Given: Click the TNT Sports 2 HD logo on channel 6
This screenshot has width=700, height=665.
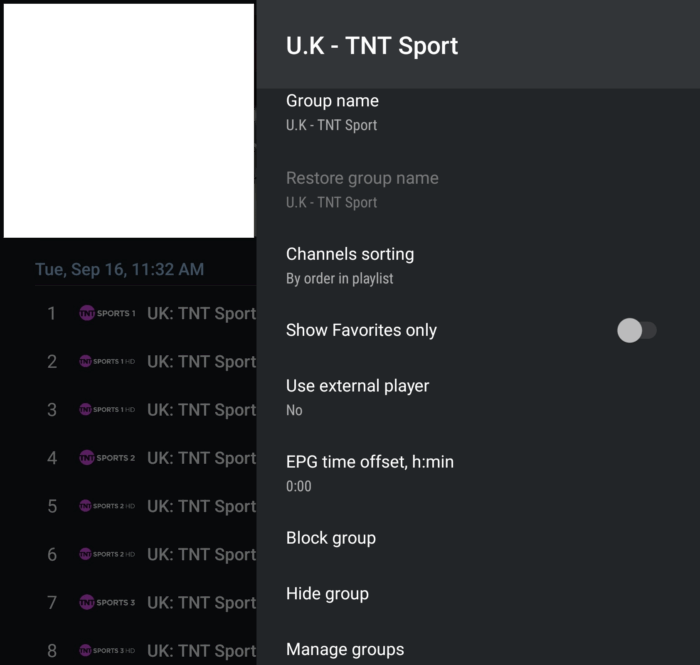Looking at the screenshot, I should 106,554.
